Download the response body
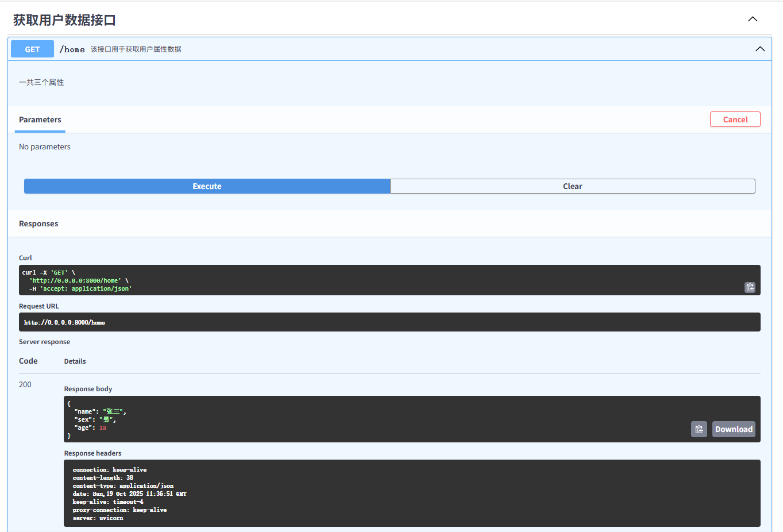This screenshot has height=532, width=783. [x=733, y=429]
